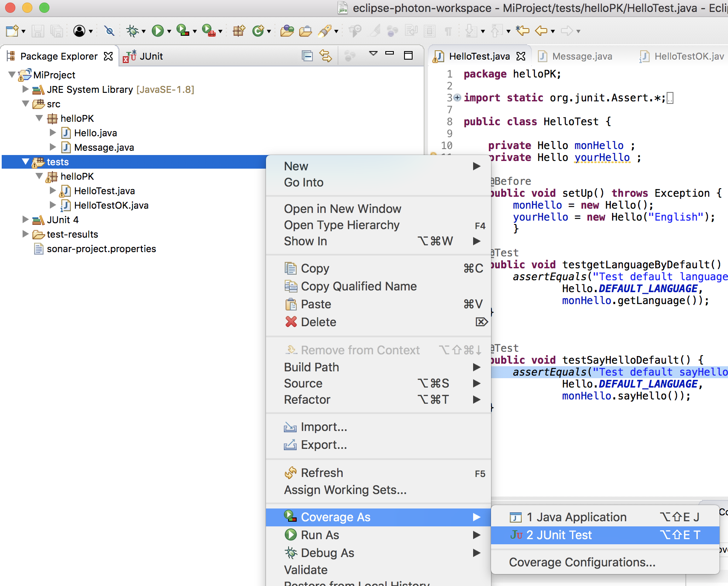Viewport: 728px width, 586px height.
Task: Click the Open Type toolbar icon
Action: [x=287, y=31]
